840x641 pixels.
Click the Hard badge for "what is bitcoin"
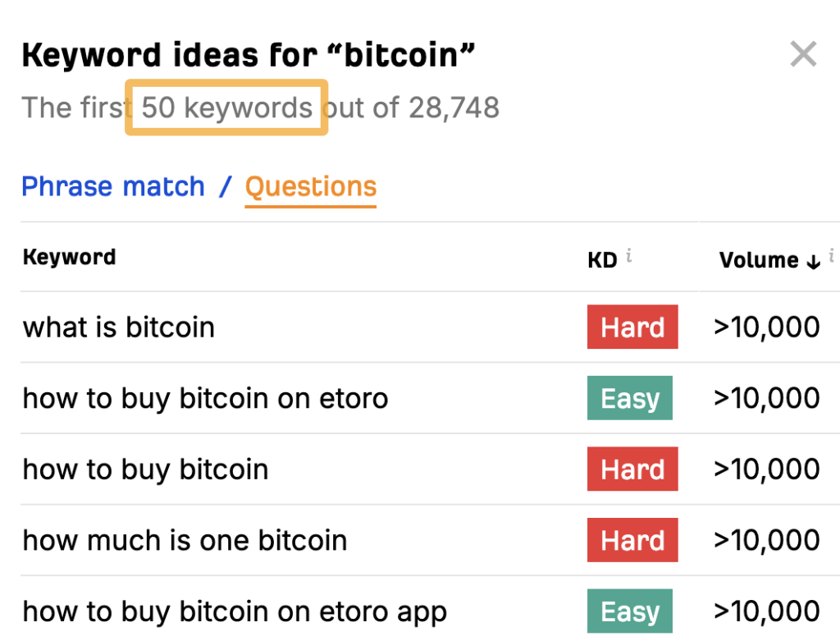632,327
